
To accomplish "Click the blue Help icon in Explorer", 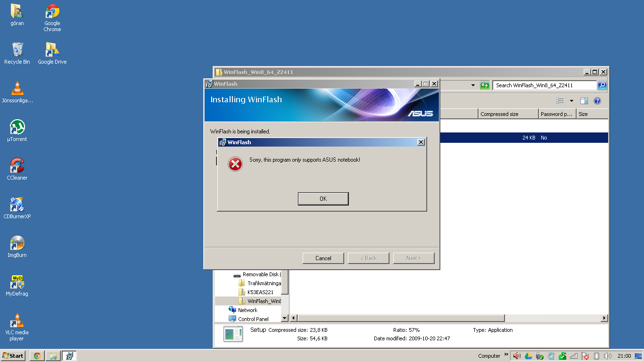I will [597, 101].
